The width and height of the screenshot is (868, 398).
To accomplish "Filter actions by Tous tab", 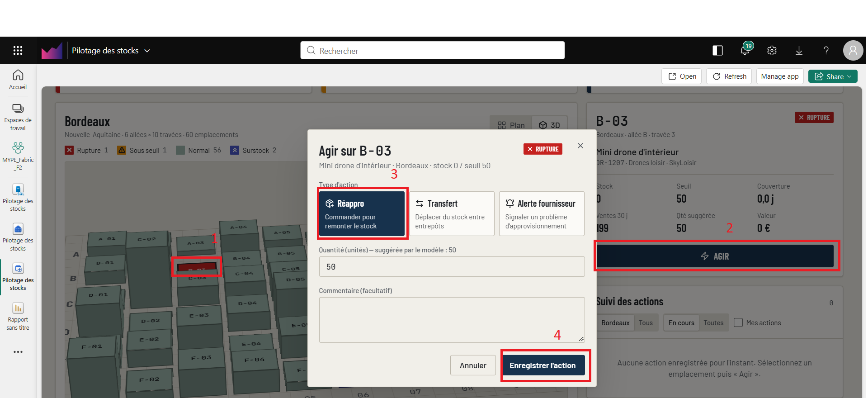I will click(x=646, y=323).
